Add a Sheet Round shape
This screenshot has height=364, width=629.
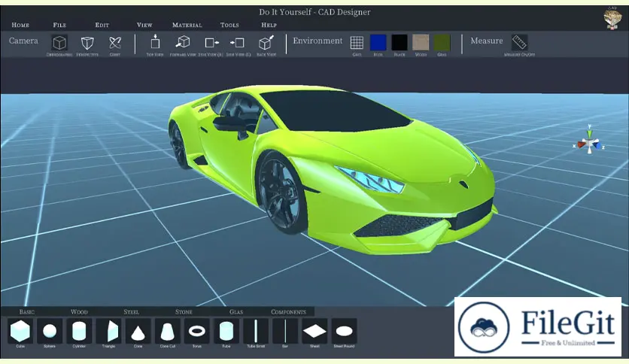coord(344,331)
